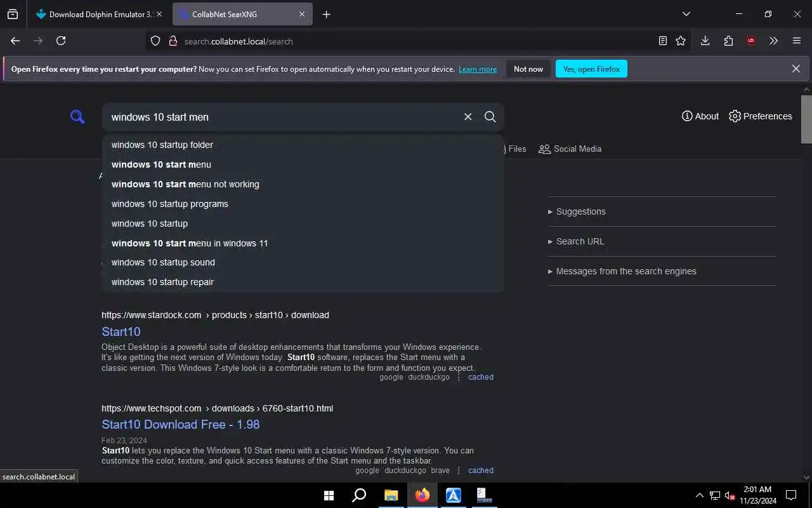Dismiss the Firefox startup notification bar
Viewport: 812px width, 508px height.
click(x=796, y=69)
